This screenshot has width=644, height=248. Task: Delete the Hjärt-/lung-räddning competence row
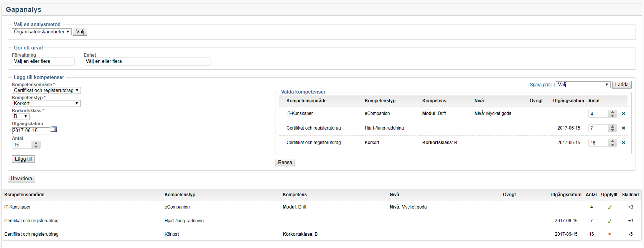(623, 128)
